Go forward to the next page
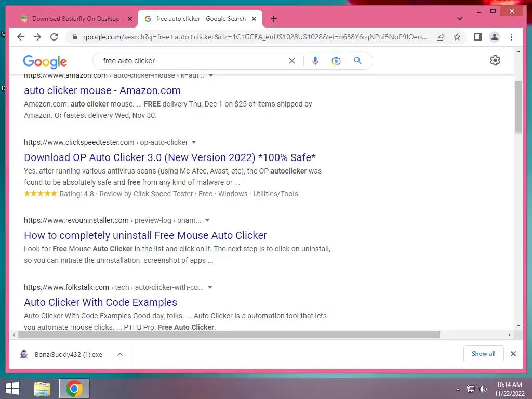The width and height of the screenshot is (532, 399). pyautogui.click(x=37, y=37)
